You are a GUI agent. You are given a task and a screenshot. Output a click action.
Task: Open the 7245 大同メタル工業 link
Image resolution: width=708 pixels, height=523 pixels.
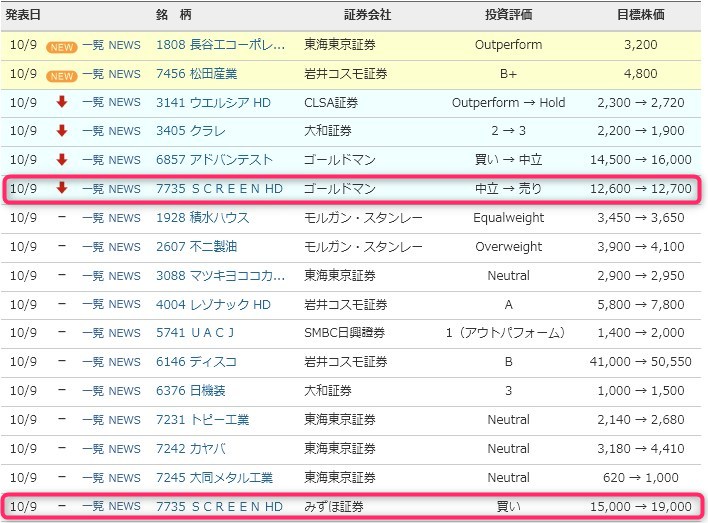214,478
